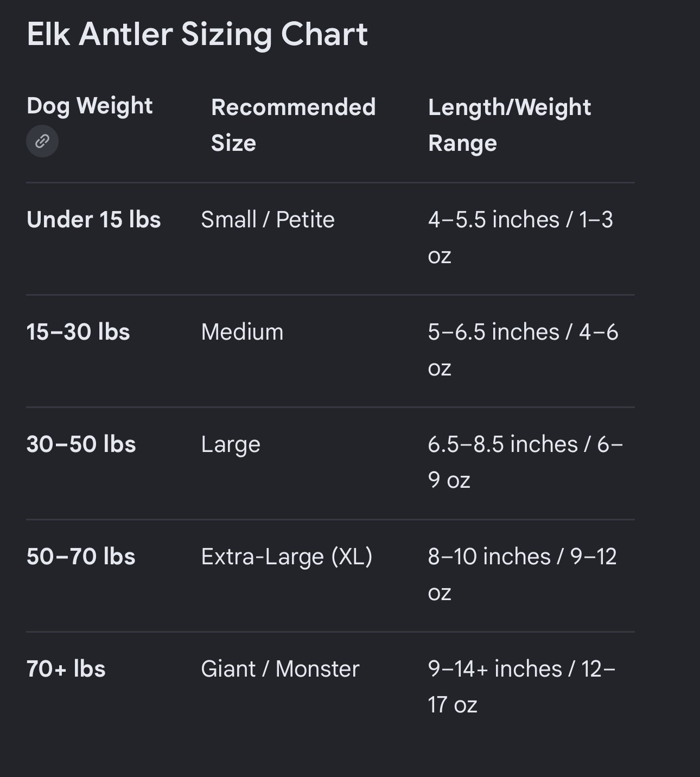Click the Length/Weight Range column header
The width and height of the screenshot is (700, 777).
[509, 125]
